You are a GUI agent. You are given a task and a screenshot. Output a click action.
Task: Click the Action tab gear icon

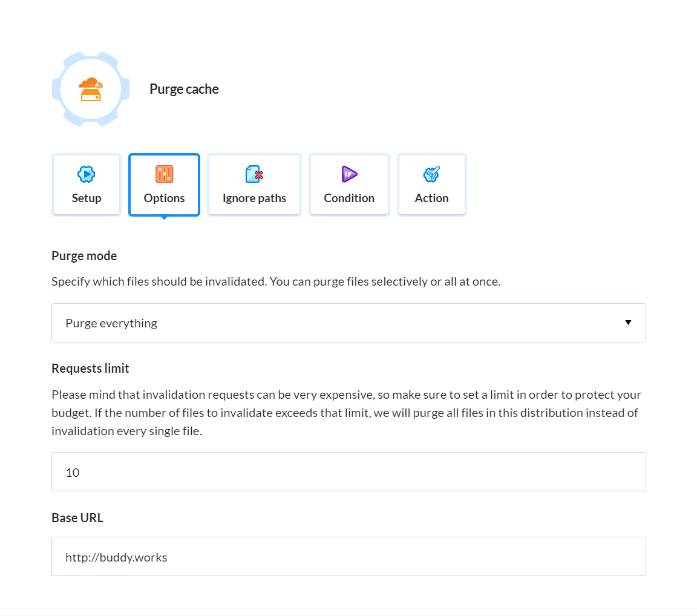click(x=431, y=174)
